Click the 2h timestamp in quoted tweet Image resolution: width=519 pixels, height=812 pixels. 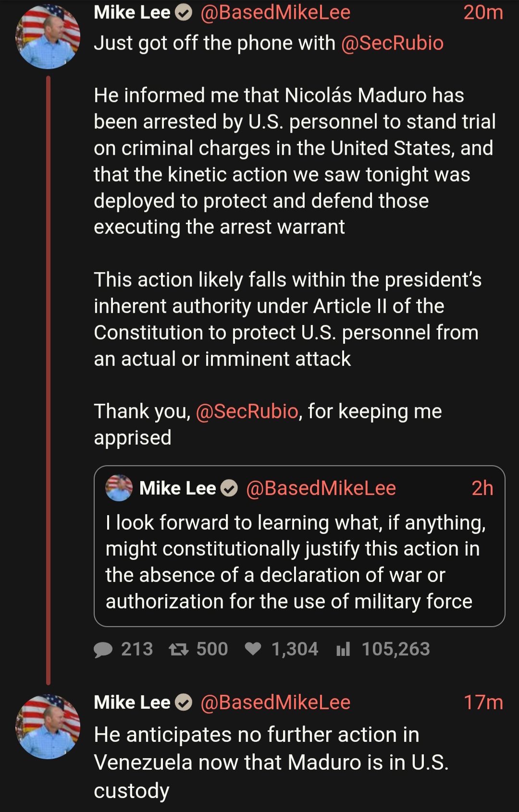pyautogui.click(x=482, y=488)
